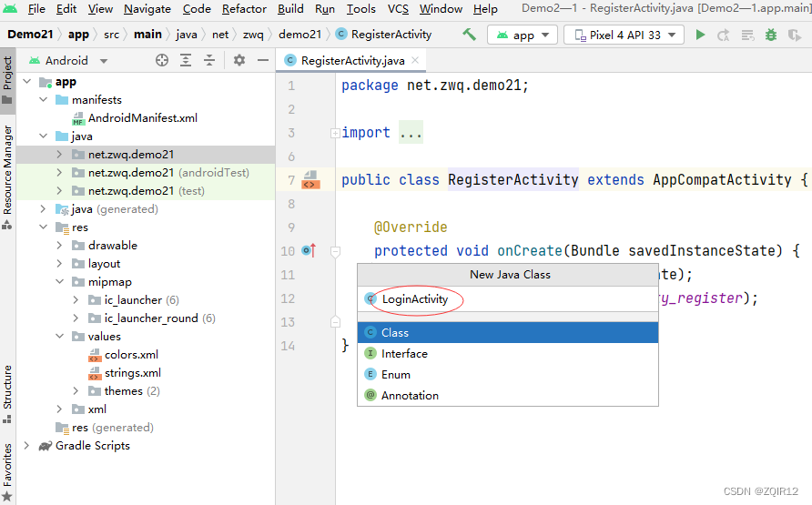812x505 pixels.
Task: Collapse the app module node
Action: tap(27, 82)
